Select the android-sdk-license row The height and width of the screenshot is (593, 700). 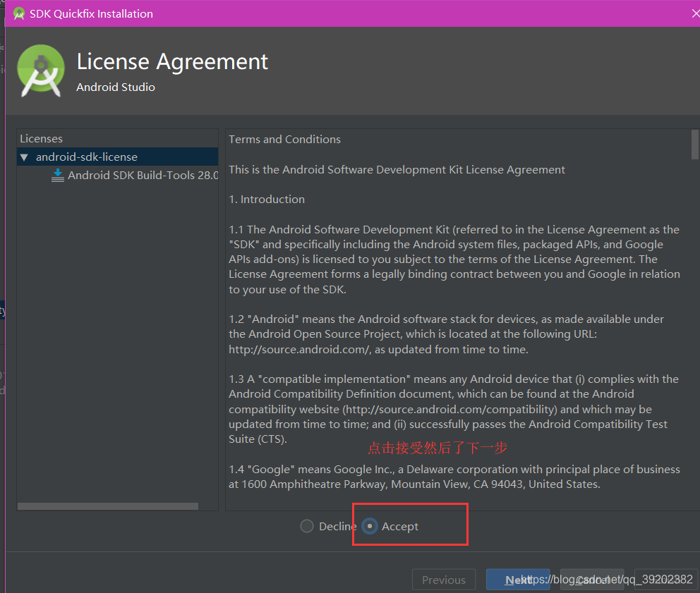tap(117, 157)
